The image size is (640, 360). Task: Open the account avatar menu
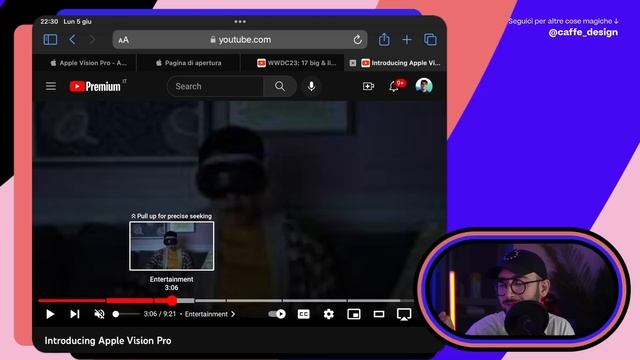click(424, 86)
